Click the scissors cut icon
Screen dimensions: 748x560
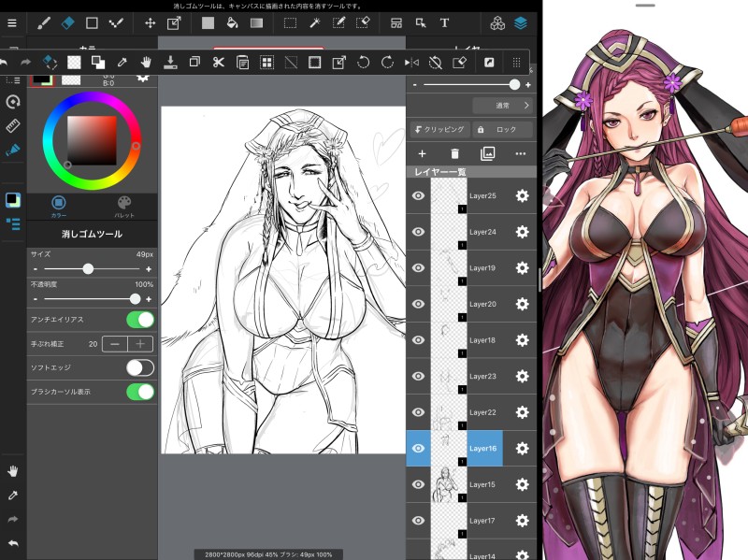pyautogui.click(x=218, y=63)
